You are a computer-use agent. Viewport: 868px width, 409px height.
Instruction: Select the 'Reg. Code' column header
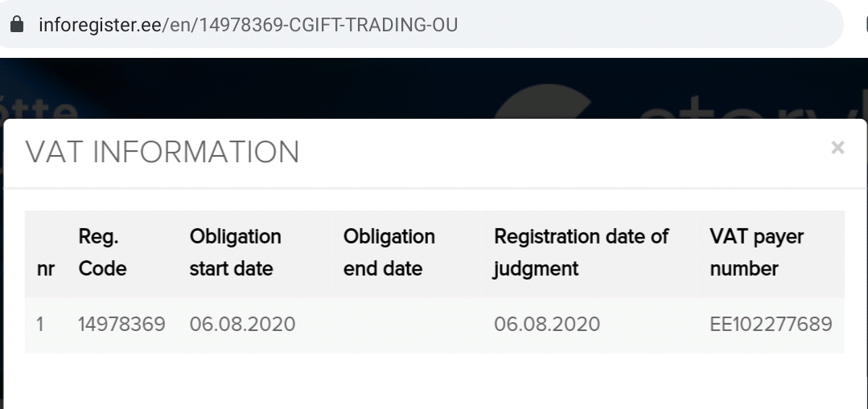pos(102,253)
